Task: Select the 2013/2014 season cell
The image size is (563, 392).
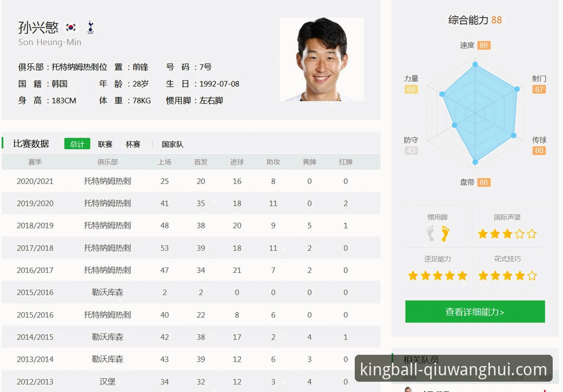Action: coord(35,359)
